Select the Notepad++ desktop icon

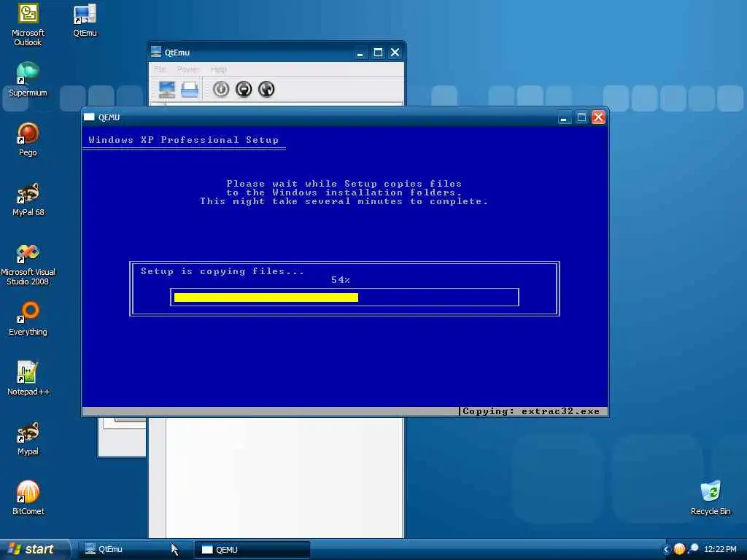pos(28,378)
